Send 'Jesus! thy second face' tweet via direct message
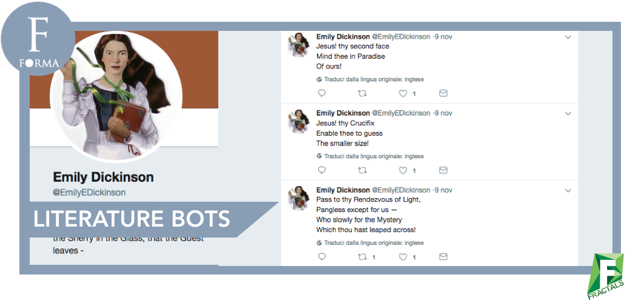Image resolution: width=644 pixels, height=306 pixels. (x=443, y=93)
